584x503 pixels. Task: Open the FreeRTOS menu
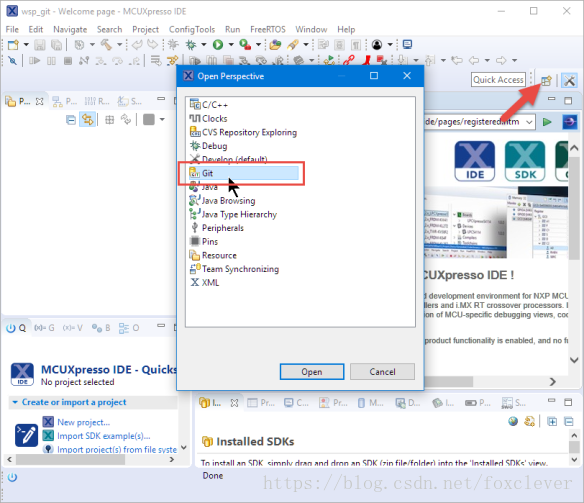pyautogui.click(x=268, y=29)
